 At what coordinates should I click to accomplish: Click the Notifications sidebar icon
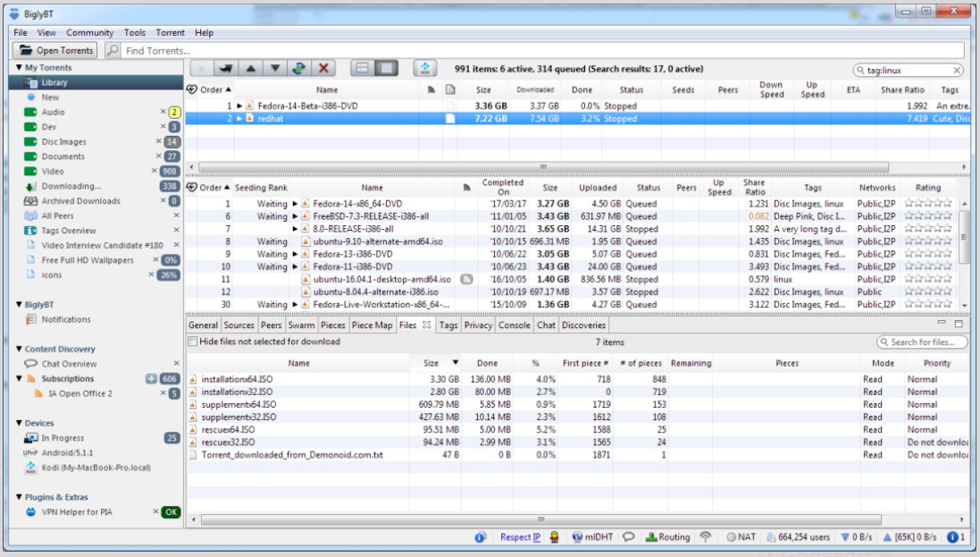[30, 319]
